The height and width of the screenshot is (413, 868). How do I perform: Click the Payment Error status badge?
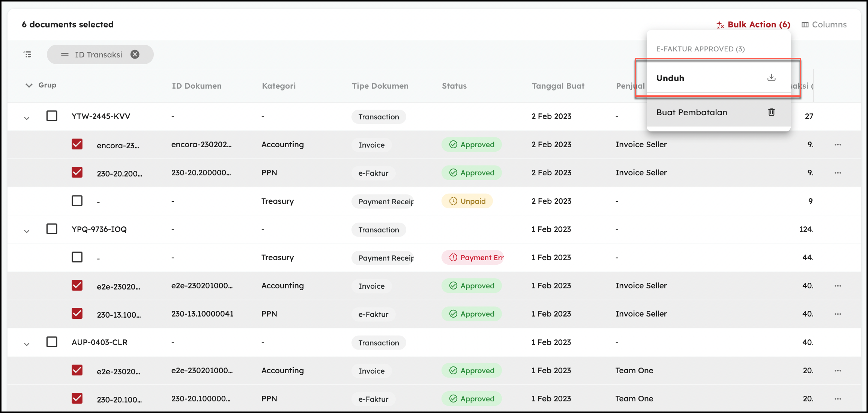click(x=473, y=258)
